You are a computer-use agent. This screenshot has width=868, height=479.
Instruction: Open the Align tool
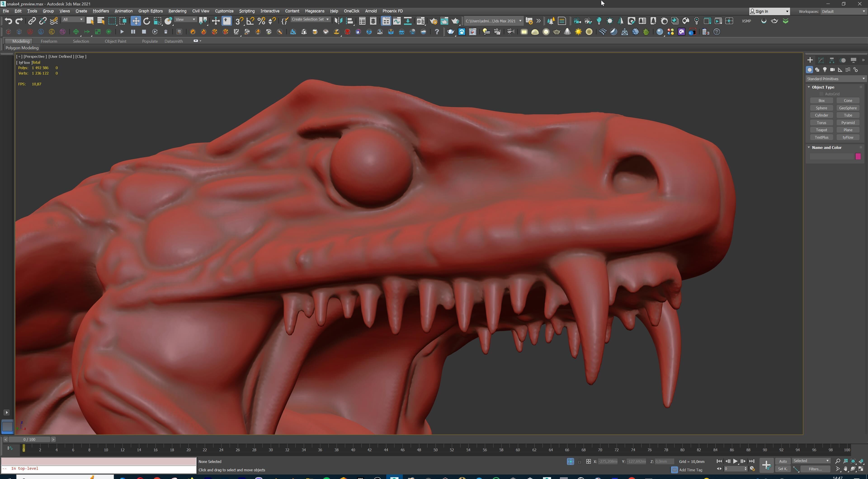(349, 21)
